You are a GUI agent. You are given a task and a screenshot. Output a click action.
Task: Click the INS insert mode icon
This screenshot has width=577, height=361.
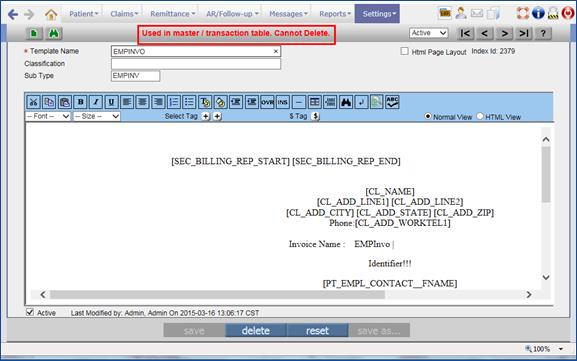(x=283, y=102)
